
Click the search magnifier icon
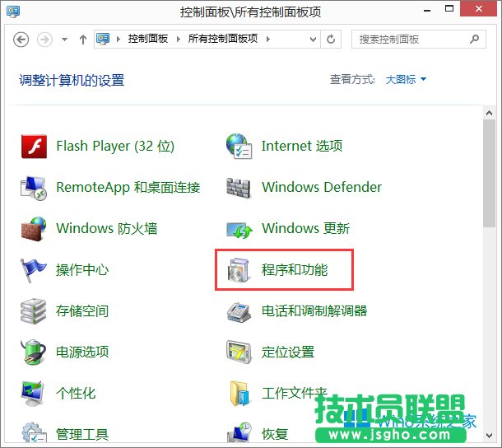pyautogui.click(x=475, y=39)
